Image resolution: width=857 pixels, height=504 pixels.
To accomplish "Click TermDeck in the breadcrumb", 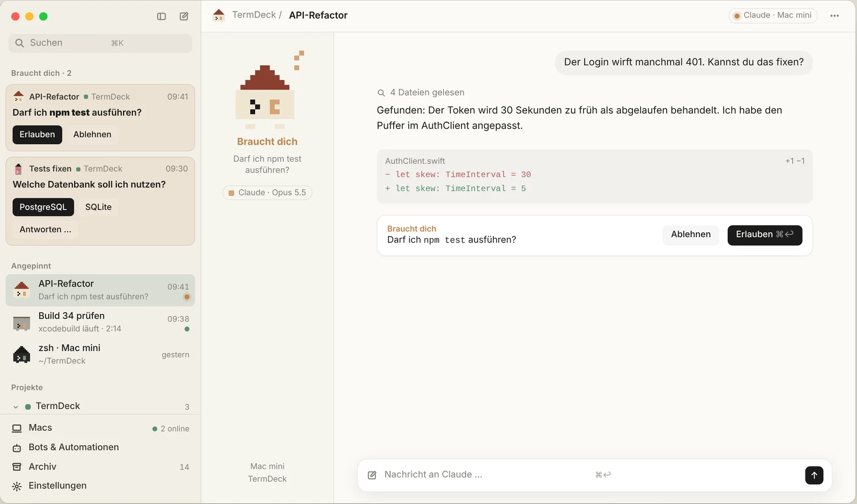I will point(254,15).
